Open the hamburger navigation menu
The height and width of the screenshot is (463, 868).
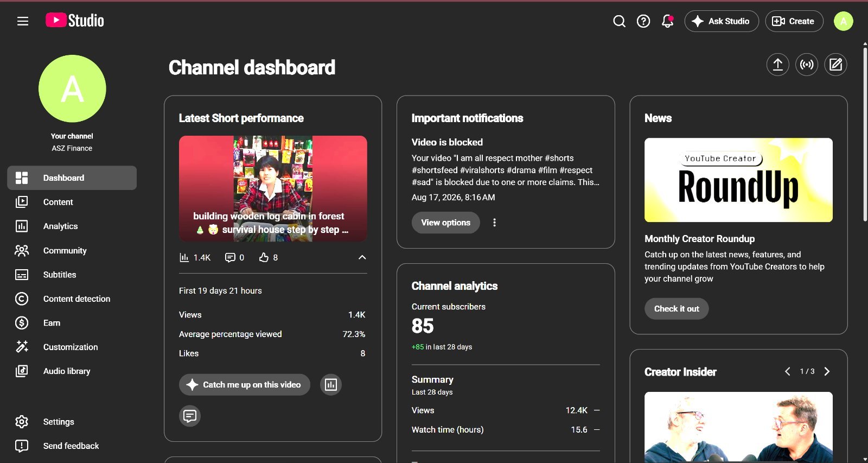click(23, 21)
